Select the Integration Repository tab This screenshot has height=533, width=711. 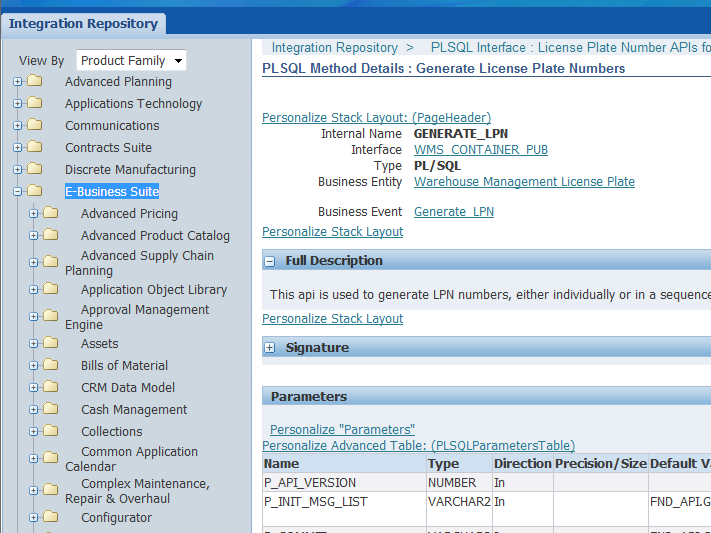83,24
